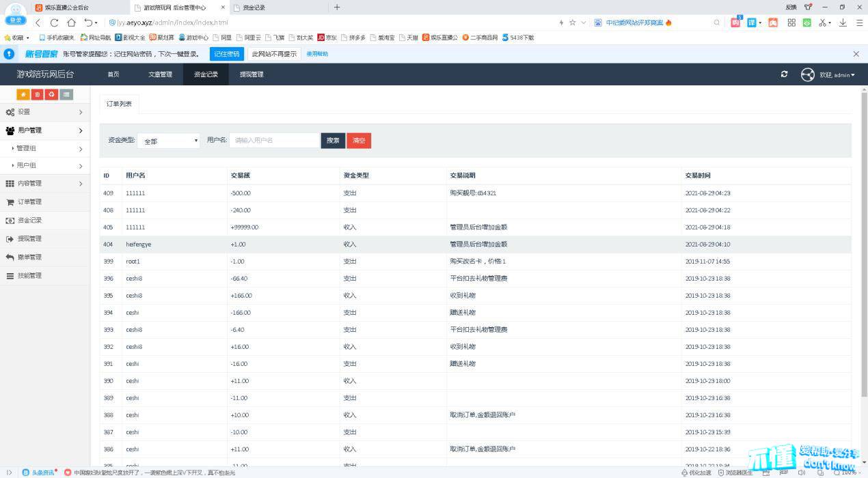
Task: Open the 资金类型 dropdown showing 全部
Action: (x=169, y=141)
